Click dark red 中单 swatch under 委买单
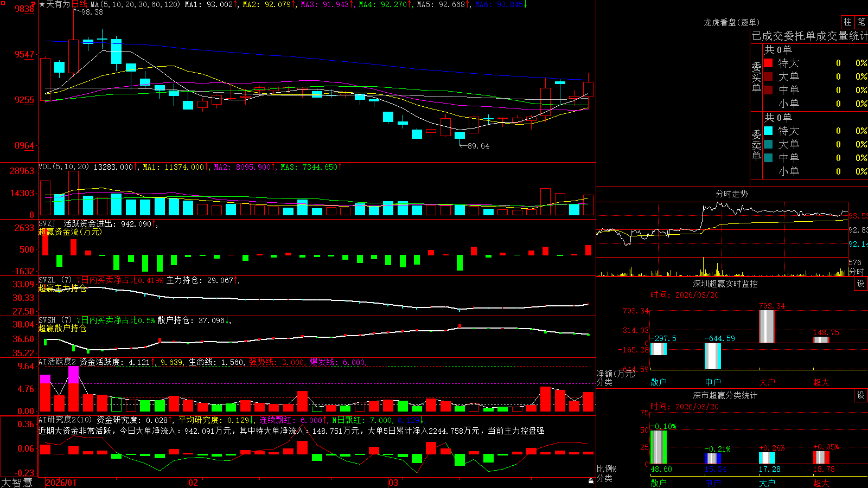 [x=768, y=90]
